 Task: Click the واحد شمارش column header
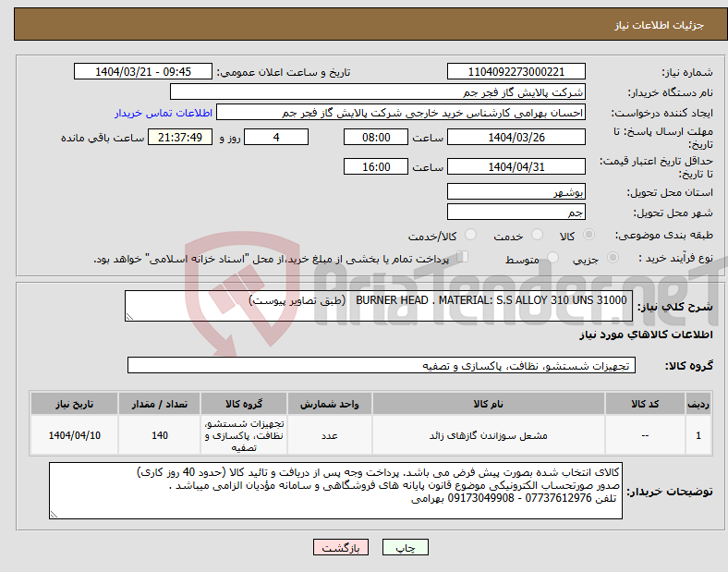click(329, 404)
